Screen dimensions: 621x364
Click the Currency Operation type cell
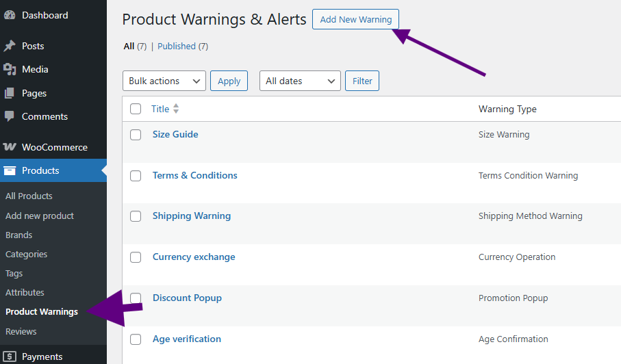(x=517, y=257)
